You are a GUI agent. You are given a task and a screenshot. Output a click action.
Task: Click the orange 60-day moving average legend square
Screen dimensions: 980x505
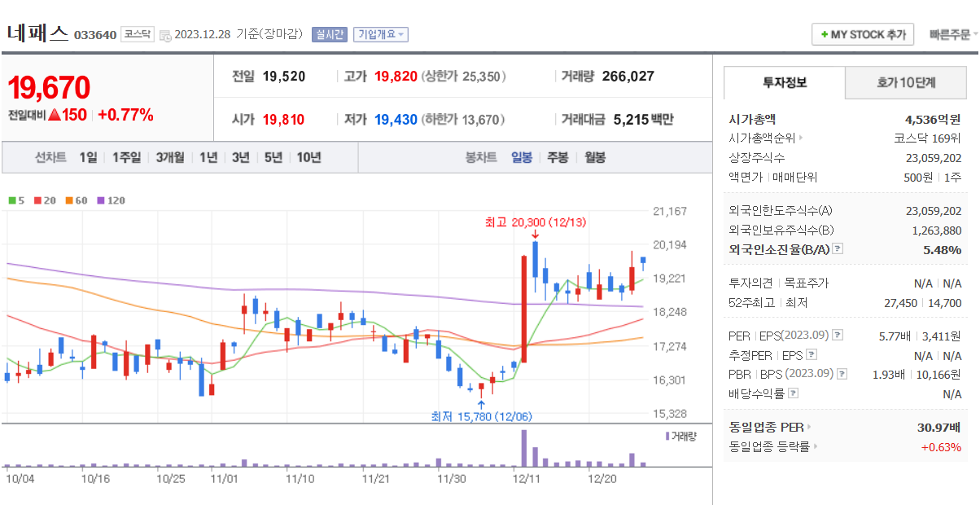pos(69,200)
